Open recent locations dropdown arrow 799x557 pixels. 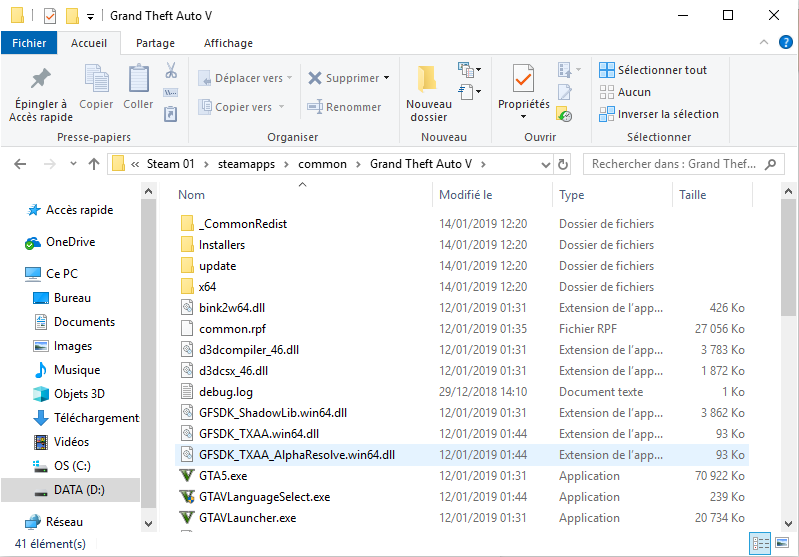pyautogui.click(x=73, y=164)
